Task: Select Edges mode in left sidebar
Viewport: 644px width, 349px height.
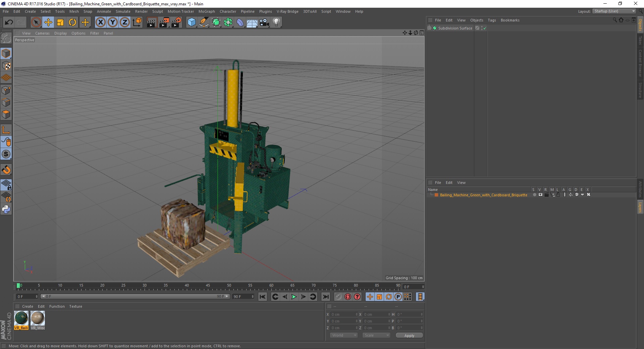Action: tap(6, 102)
